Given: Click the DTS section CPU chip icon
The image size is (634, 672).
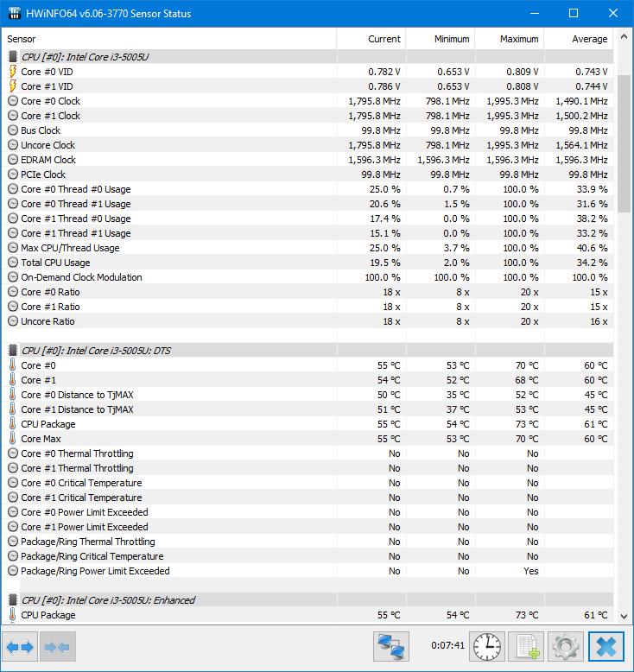Looking at the screenshot, I should (x=13, y=351).
